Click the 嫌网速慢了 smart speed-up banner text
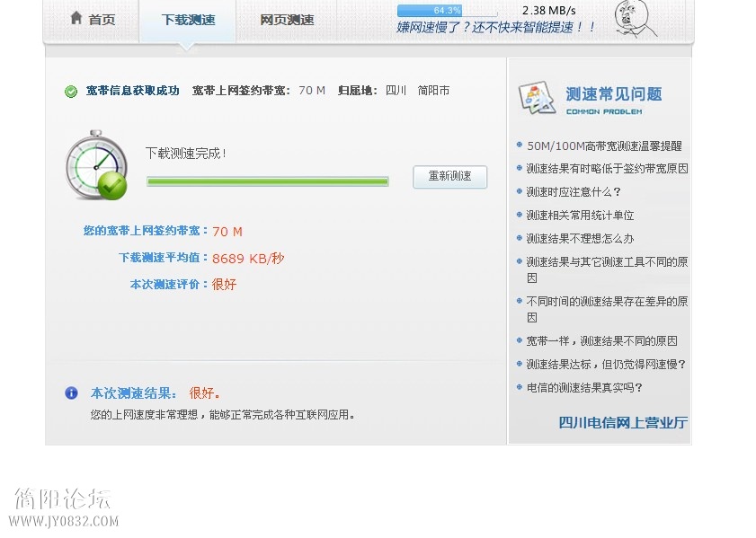Viewport: 756px width, 538px height. 496,28
